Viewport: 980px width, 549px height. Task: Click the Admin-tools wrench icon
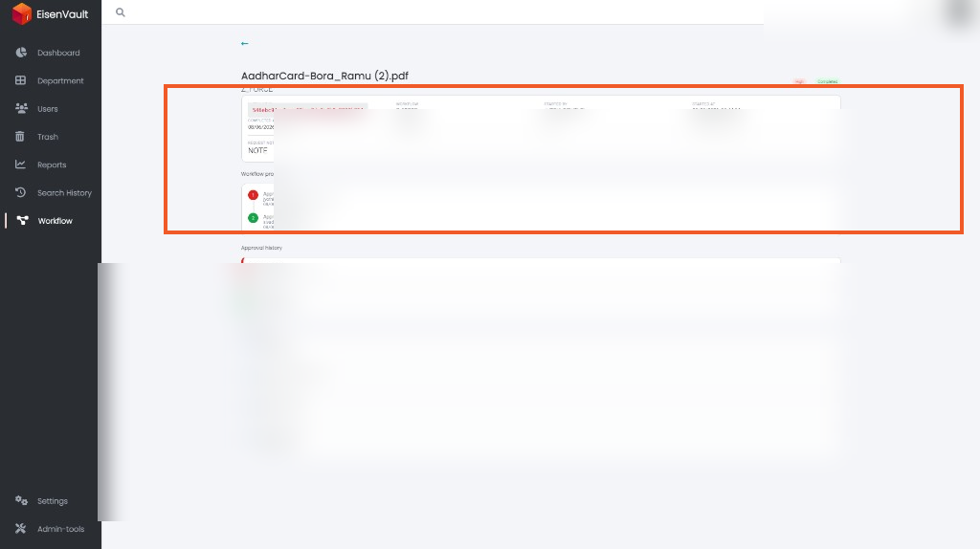tap(21, 528)
